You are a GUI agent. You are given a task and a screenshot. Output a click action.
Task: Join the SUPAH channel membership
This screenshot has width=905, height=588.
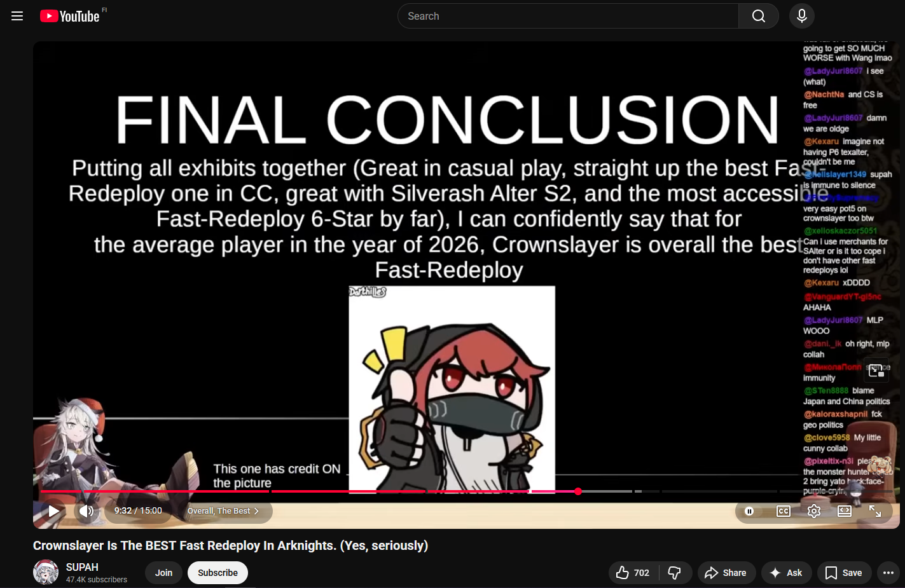(x=163, y=573)
